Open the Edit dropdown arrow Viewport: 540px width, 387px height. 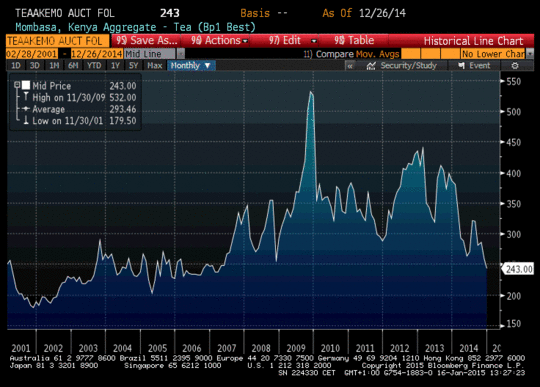coord(313,41)
